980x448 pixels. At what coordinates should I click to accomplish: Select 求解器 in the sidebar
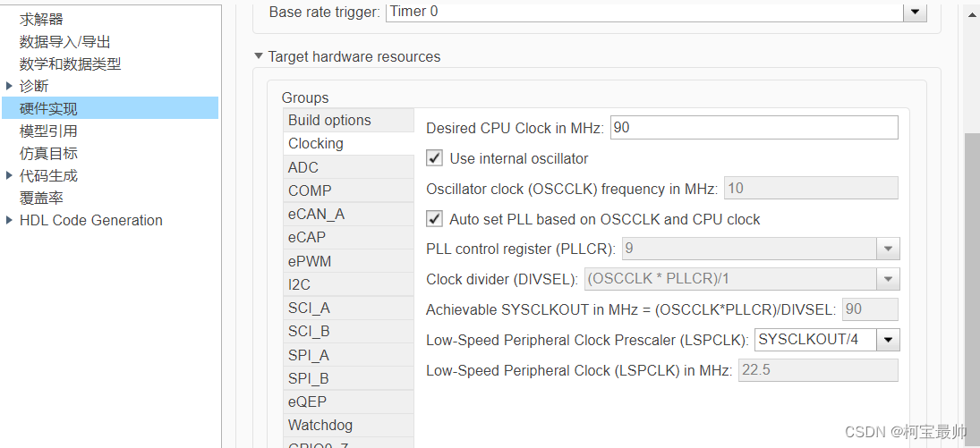tap(41, 19)
